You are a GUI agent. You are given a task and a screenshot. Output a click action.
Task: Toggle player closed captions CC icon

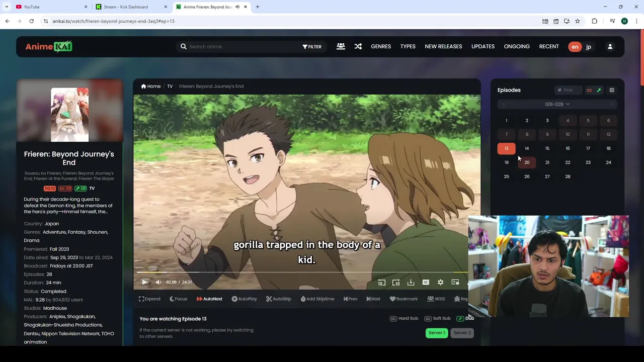(x=426, y=283)
